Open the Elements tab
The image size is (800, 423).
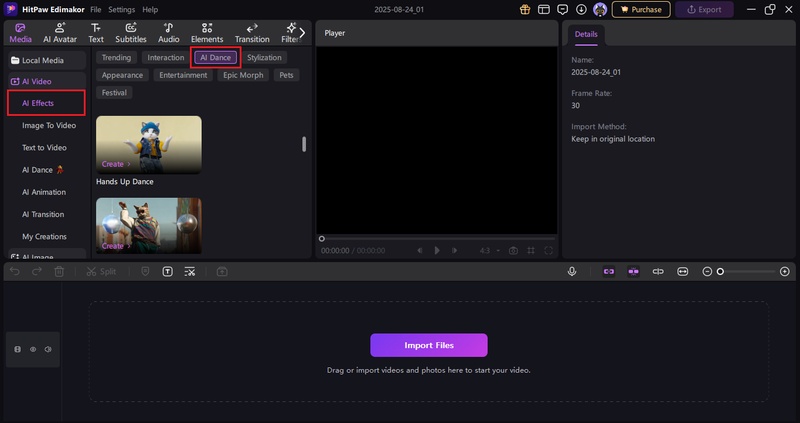(207, 33)
